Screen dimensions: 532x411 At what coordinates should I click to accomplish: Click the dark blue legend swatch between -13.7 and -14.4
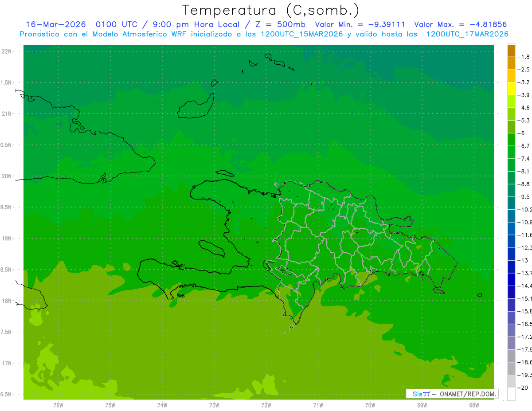[511, 279]
